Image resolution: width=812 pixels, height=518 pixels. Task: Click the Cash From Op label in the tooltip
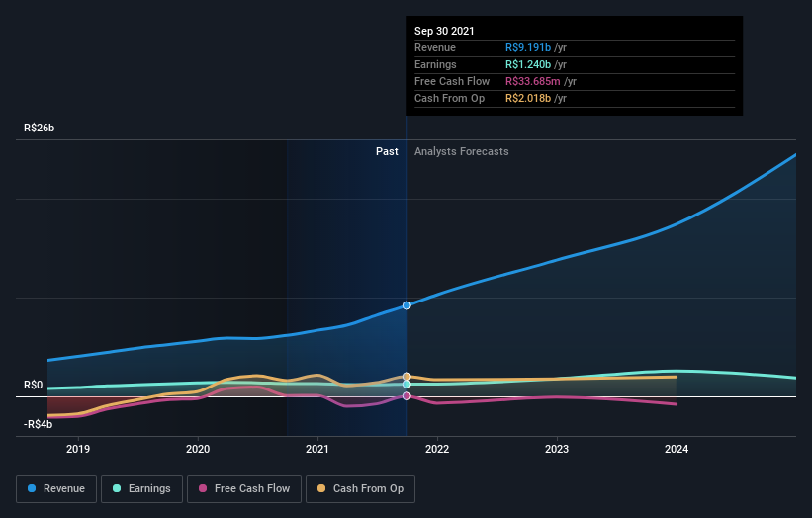[449, 98]
